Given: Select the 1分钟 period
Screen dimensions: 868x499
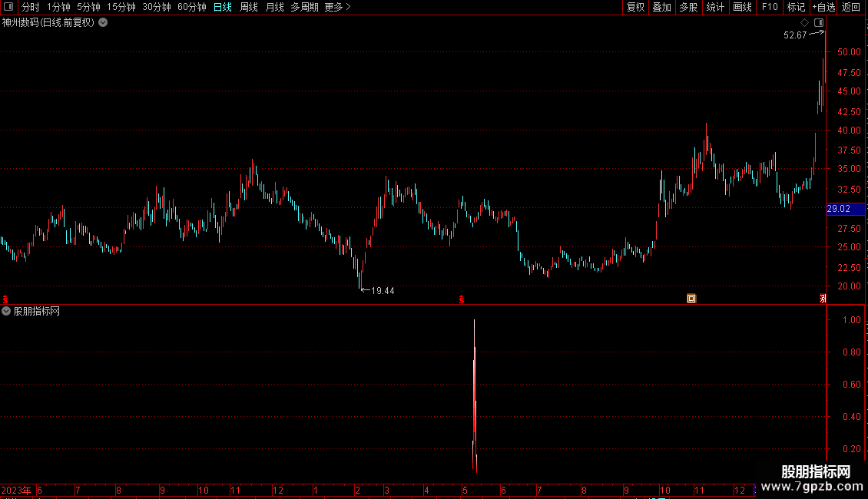Looking at the screenshot, I should tap(58, 7).
